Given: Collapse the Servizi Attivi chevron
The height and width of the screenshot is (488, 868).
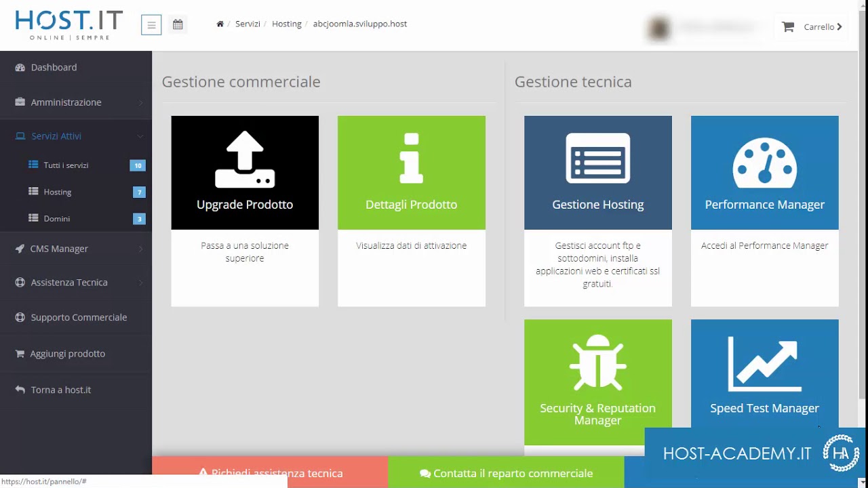Looking at the screenshot, I should click(x=140, y=136).
